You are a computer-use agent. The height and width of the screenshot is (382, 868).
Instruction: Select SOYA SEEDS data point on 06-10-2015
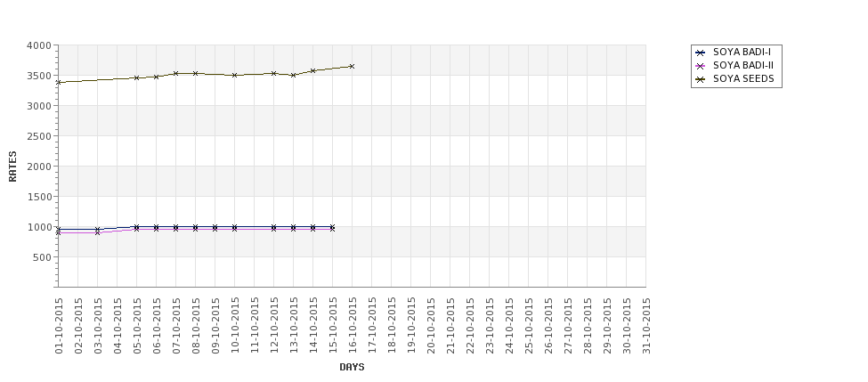click(156, 77)
